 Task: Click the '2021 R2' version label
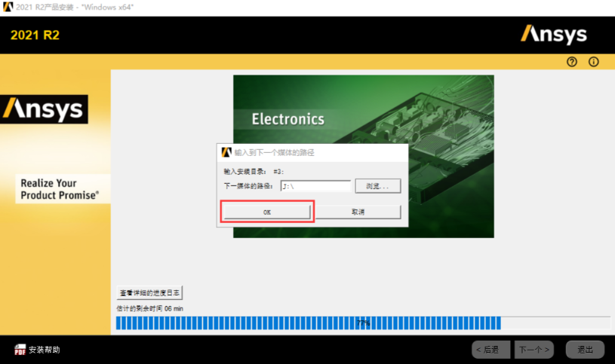point(35,35)
